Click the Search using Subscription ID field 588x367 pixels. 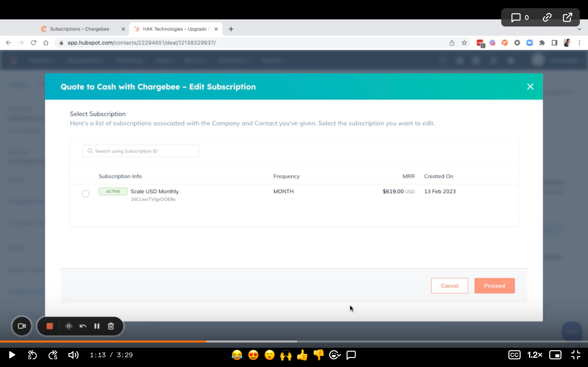[x=141, y=151]
